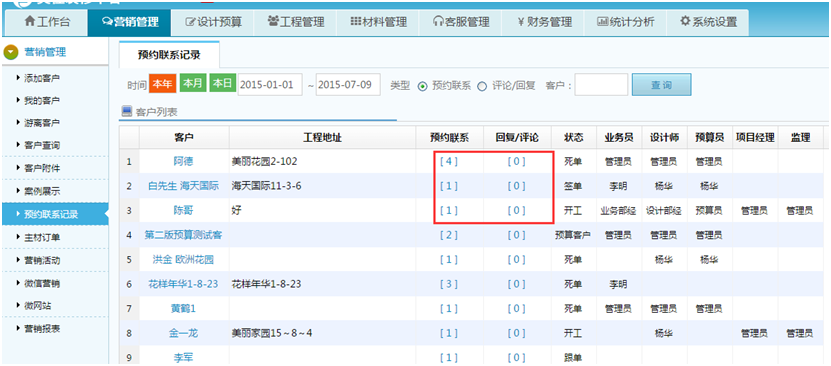Select the 预约联系 radio button
This screenshot has height=366, width=831.
tap(423, 86)
